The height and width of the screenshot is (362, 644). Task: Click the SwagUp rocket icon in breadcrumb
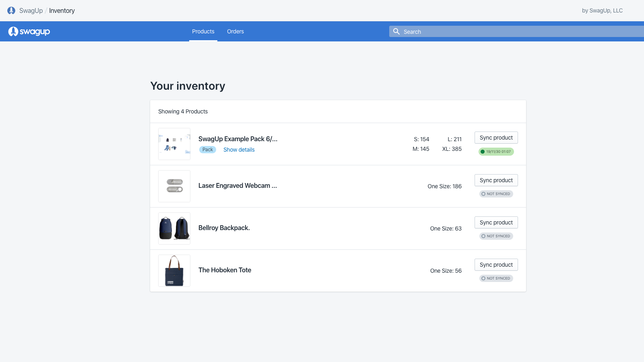[11, 10]
